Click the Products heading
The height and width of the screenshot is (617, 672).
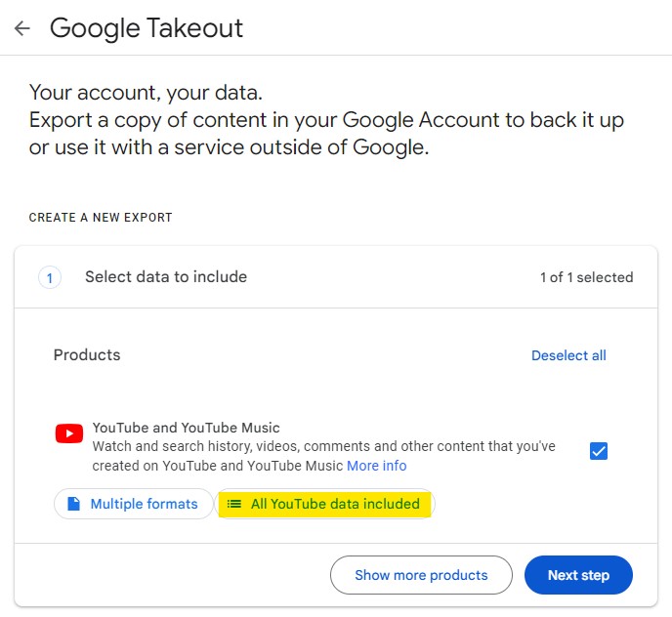tap(87, 354)
